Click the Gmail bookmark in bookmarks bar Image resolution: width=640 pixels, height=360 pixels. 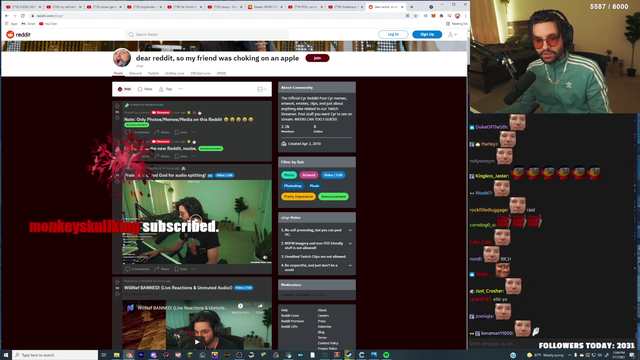coord(28,24)
